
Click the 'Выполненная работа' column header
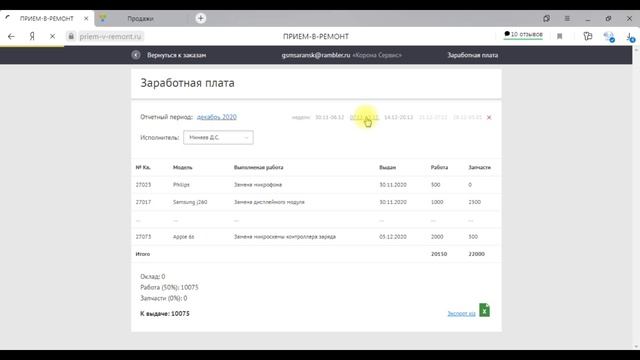tap(258, 167)
